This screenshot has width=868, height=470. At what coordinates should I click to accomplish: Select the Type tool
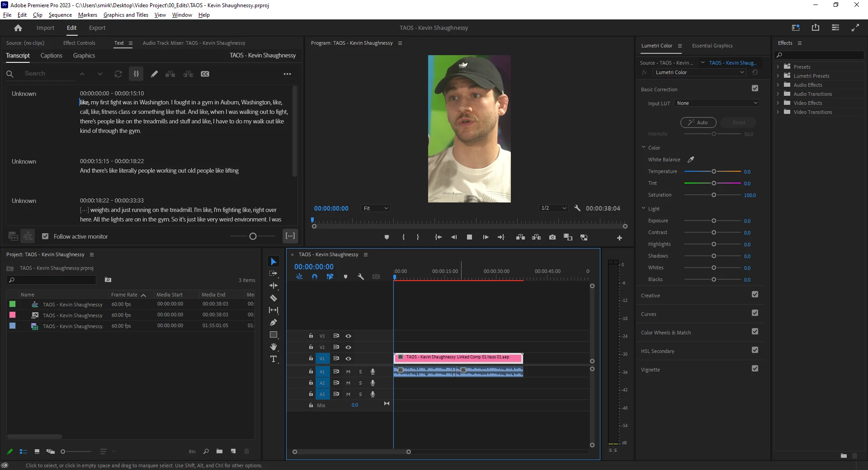(x=274, y=359)
